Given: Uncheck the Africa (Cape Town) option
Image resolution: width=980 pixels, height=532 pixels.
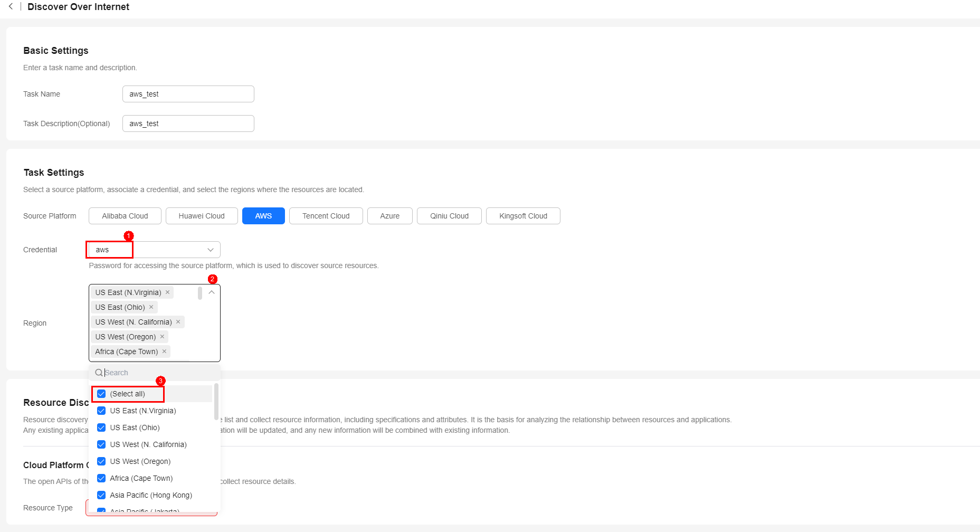Looking at the screenshot, I should pyautogui.click(x=101, y=478).
